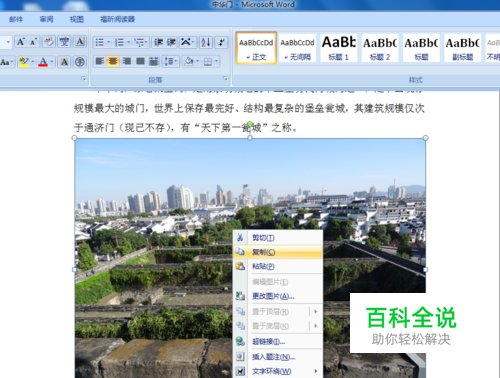Click the image's green rotation handle
The width and height of the screenshot is (500, 378).
coord(250,124)
